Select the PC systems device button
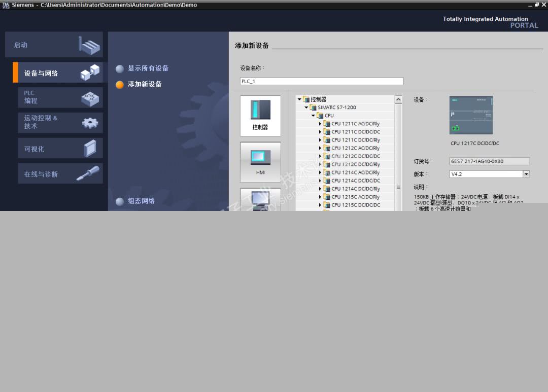Screen dimensions: 548x392 point(260,199)
